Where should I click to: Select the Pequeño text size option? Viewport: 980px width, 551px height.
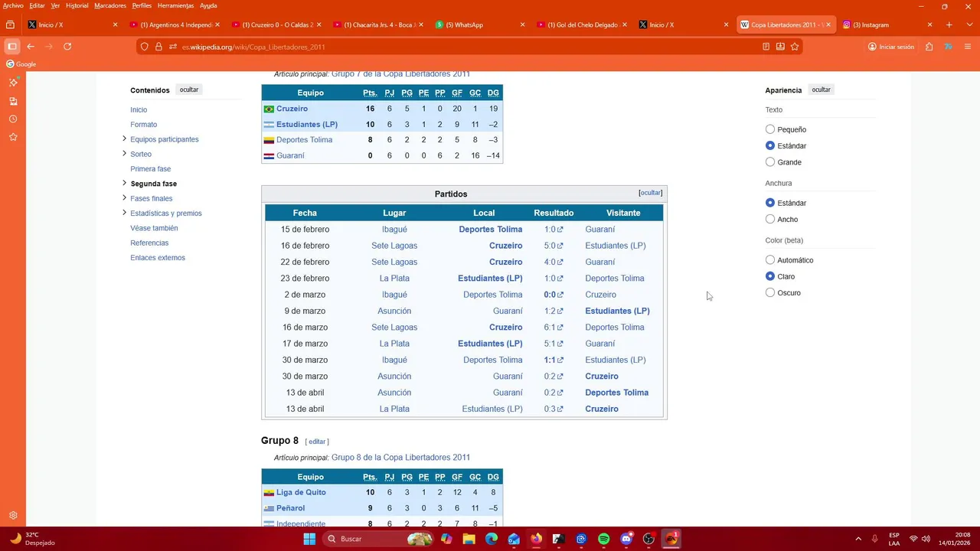pyautogui.click(x=770, y=129)
